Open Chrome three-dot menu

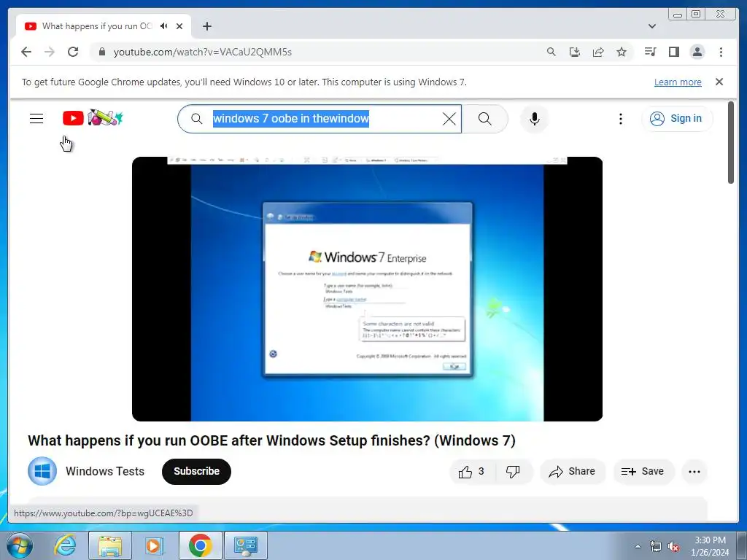click(721, 52)
